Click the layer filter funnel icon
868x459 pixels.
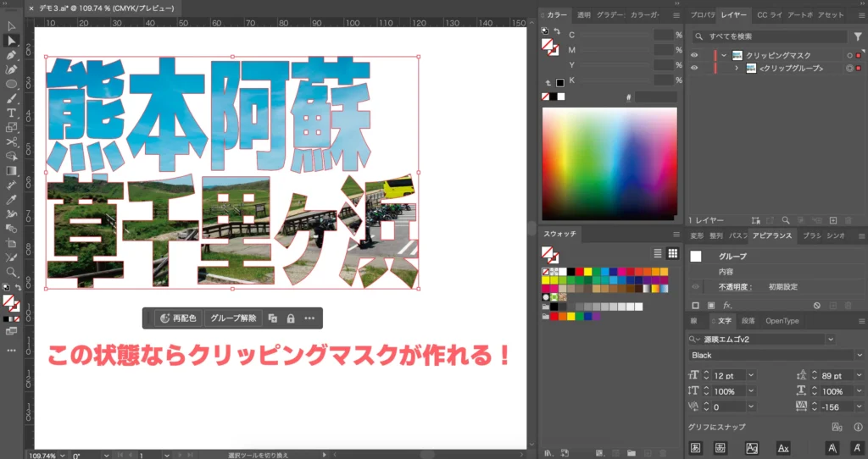pos(856,36)
